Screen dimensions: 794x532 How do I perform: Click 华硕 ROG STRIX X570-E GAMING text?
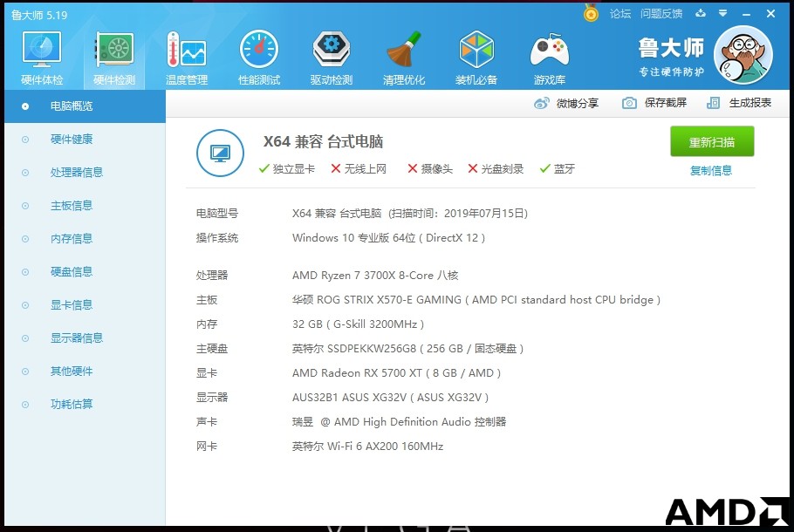coord(476,300)
